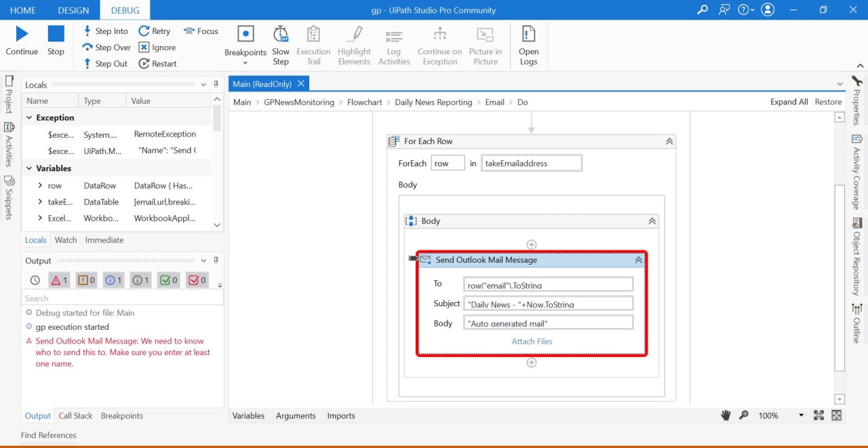
Task: Toggle error messages filter in Output
Action: [x=59, y=280]
